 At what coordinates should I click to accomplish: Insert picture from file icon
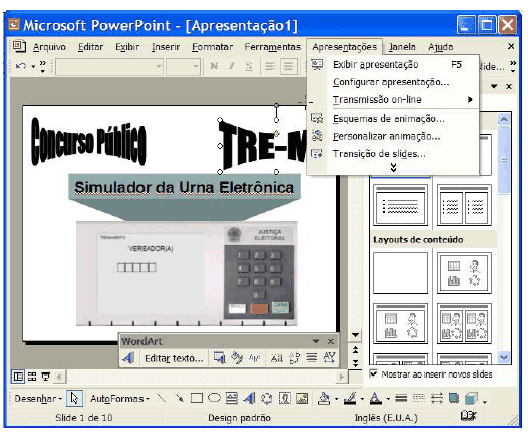tap(302, 399)
